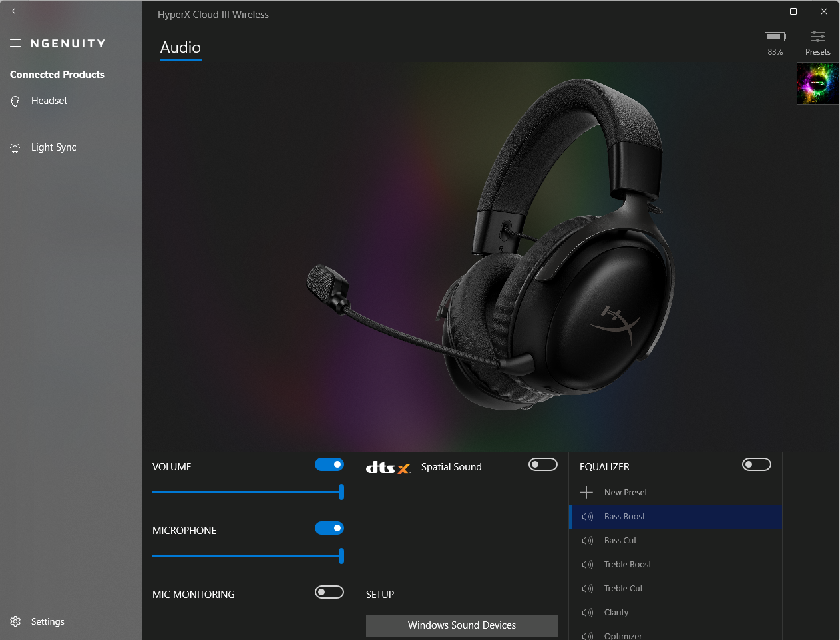
Task: Click the MIC MONITORING label
Action: coord(194,595)
